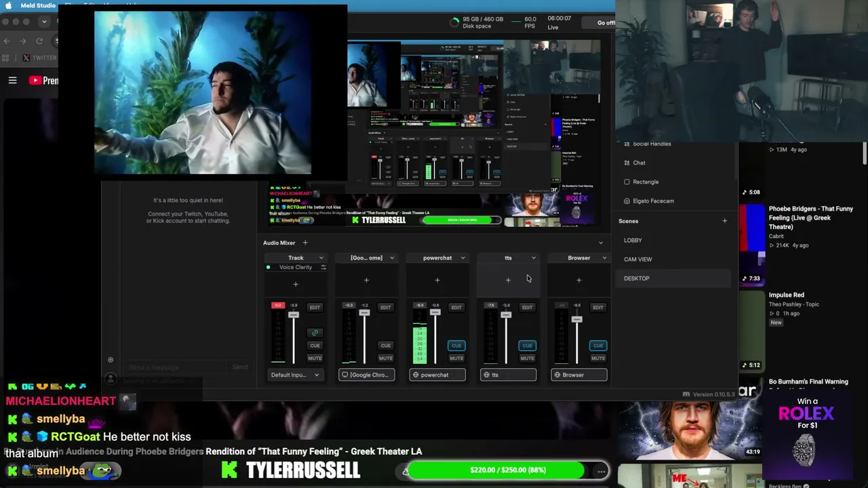868x488 pixels.
Task: Select the powerchat audio source box
Action: tap(437, 375)
